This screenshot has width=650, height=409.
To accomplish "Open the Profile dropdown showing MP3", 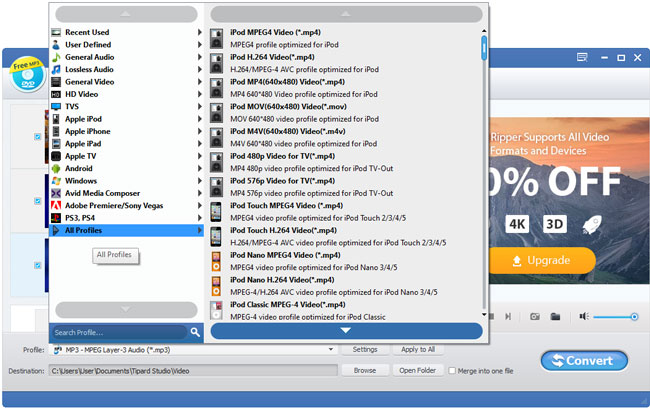I will pos(193,350).
